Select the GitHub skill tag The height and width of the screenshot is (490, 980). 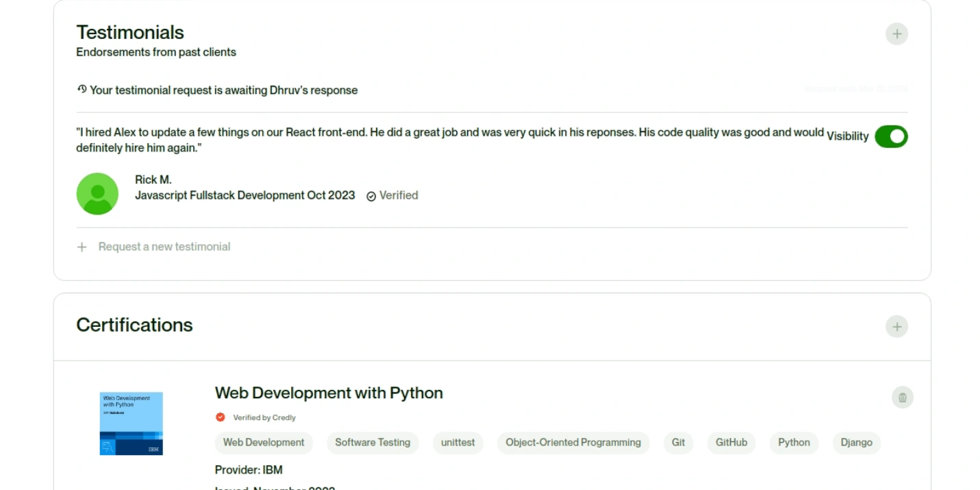point(731,443)
